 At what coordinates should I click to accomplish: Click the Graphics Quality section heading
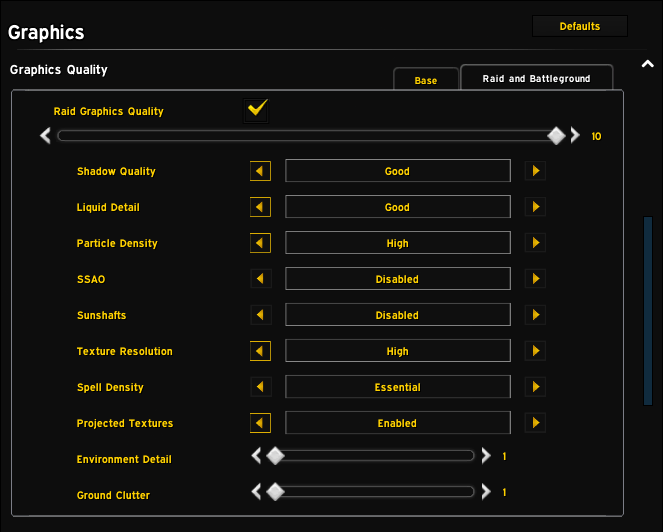(x=59, y=69)
